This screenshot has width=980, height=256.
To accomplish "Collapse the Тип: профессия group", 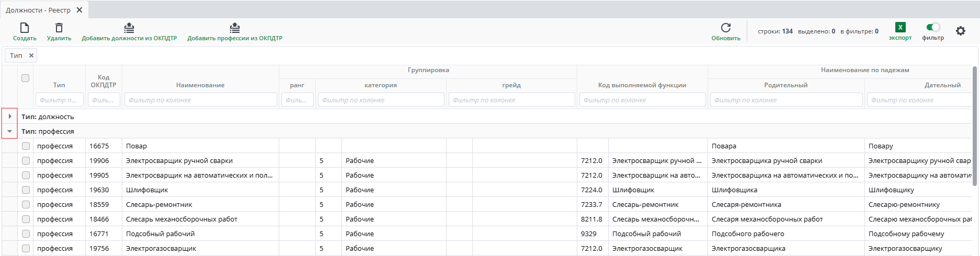I will pos(10,131).
